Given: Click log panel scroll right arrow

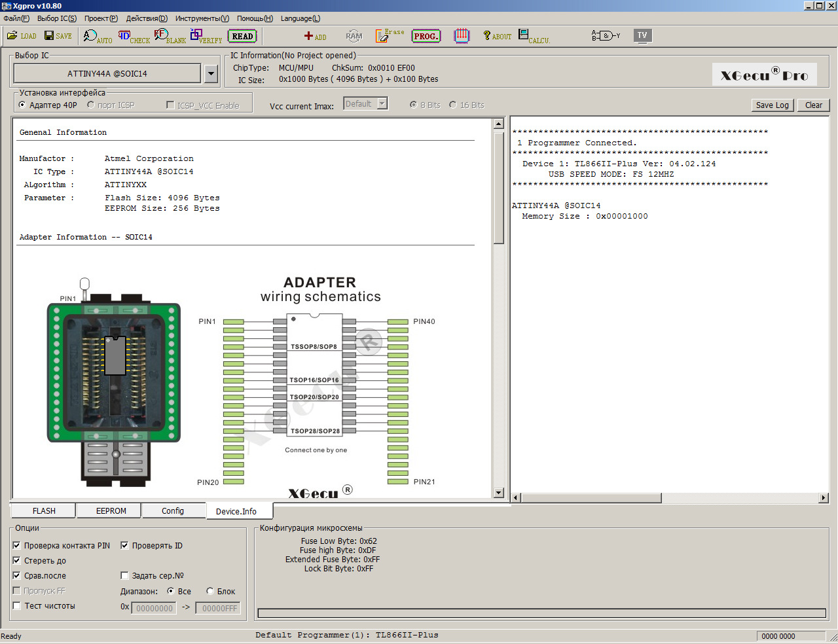Looking at the screenshot, I should [824, 498].
